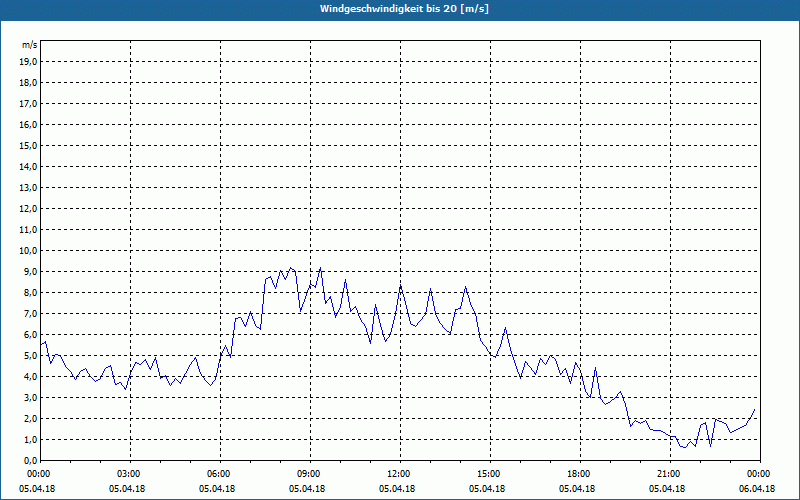Click the "17,0" y-axis label
Screen dimensions: 800x500
(x=29, y=104)
